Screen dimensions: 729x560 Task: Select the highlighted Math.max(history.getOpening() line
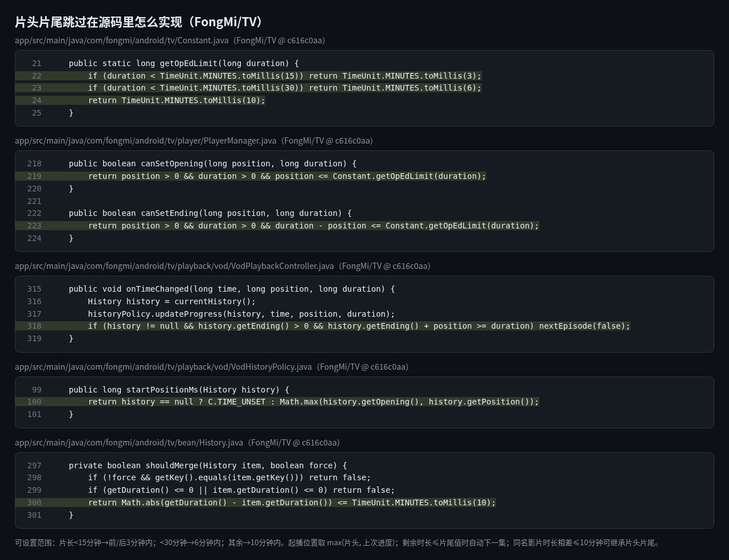tap(313, 402)
